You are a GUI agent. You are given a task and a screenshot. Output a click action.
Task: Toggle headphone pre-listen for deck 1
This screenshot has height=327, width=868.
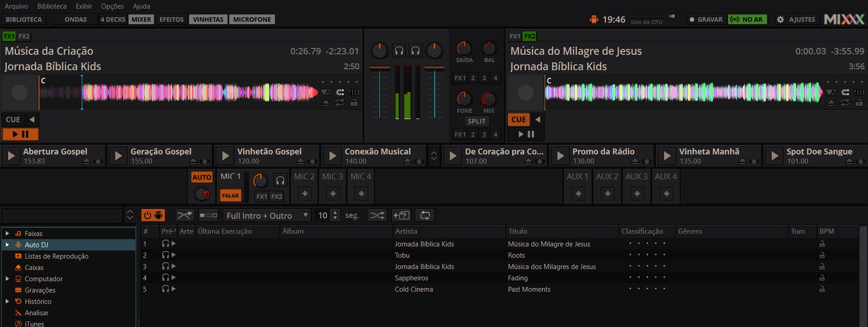pyautogui.click(x=399, y=51)
